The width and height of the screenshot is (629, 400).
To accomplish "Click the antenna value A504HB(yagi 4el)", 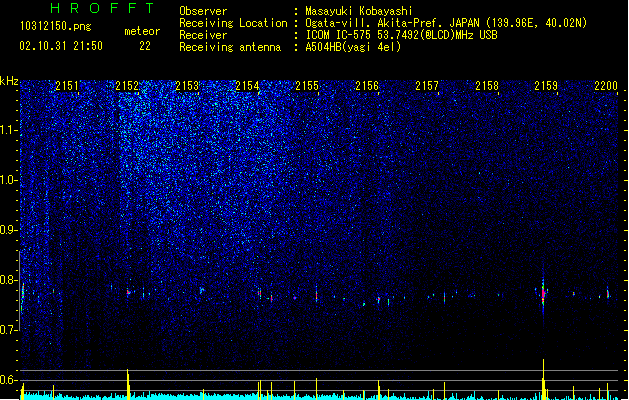I will point(353,47).
